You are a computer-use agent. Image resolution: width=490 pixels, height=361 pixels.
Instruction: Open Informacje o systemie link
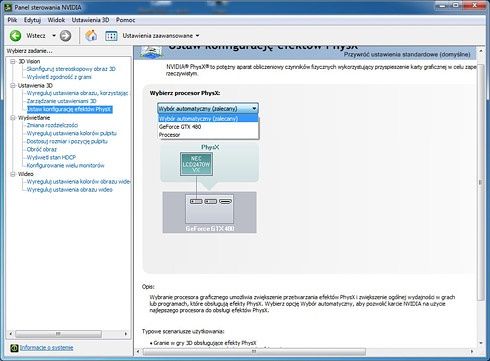click(x=46, y=348)
